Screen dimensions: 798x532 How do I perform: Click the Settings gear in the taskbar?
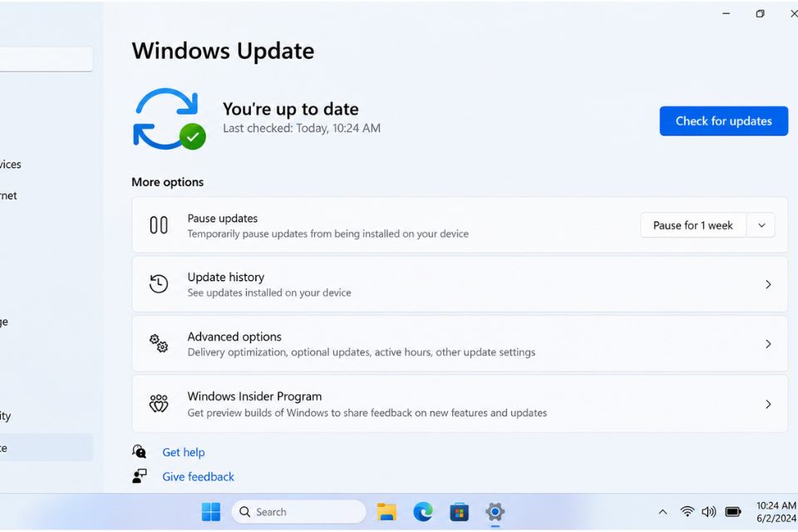(x=495, y=512)
